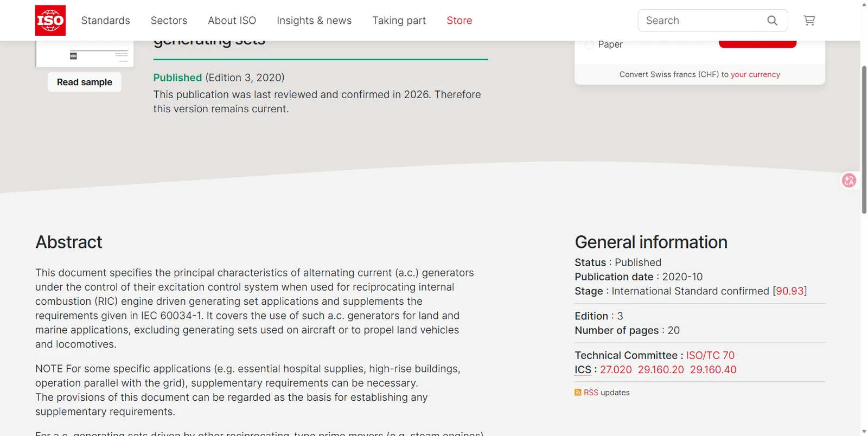This screenshot has width=868, height=436.
Task: Click the RSS feed icon
Action: pos(578,393)
